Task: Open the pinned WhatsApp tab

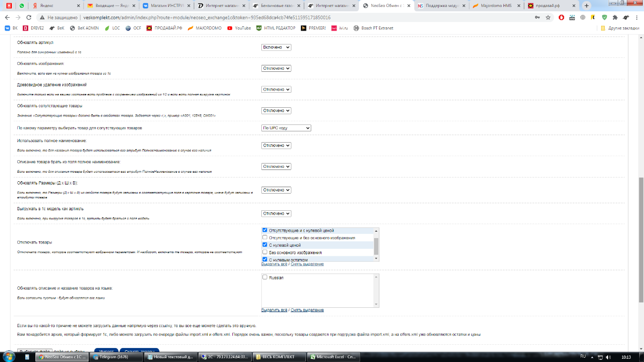Action: tap(21, 5)
